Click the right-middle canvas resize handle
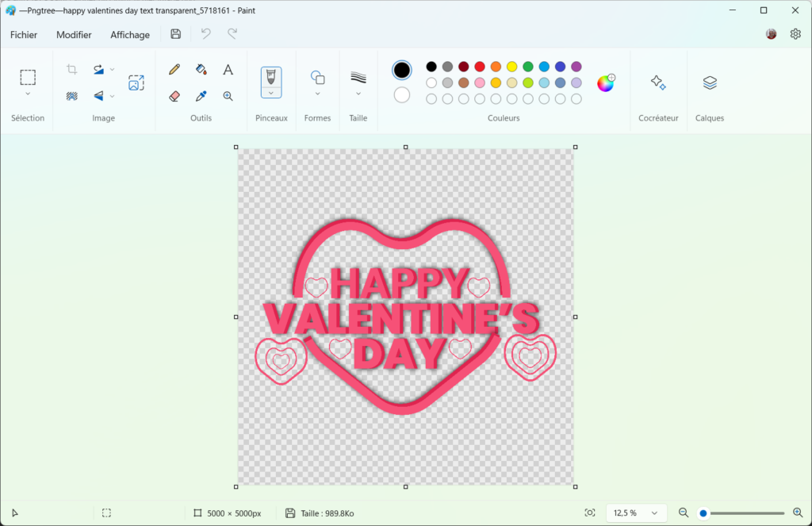 (576, 317)
